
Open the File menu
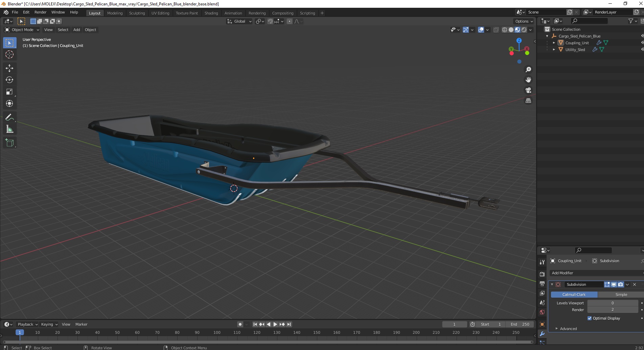click(x=15, y=12)
